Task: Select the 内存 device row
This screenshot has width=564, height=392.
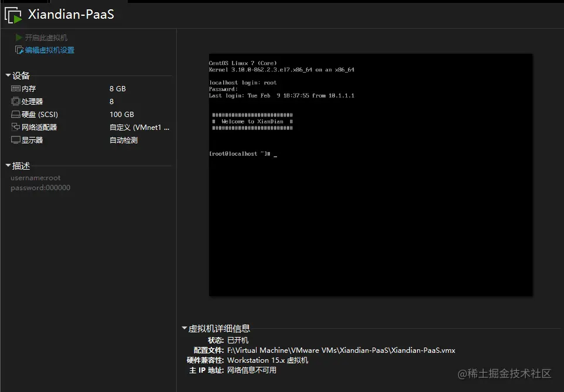Action: pos(91,88)
